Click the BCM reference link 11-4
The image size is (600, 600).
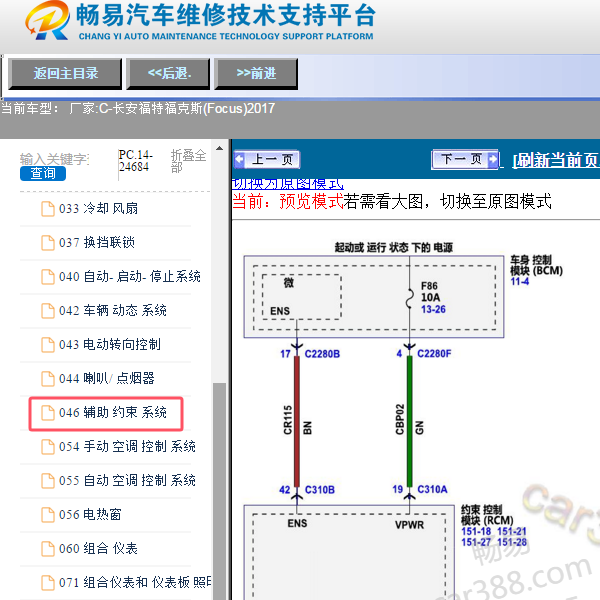click(x=520, y=282)
